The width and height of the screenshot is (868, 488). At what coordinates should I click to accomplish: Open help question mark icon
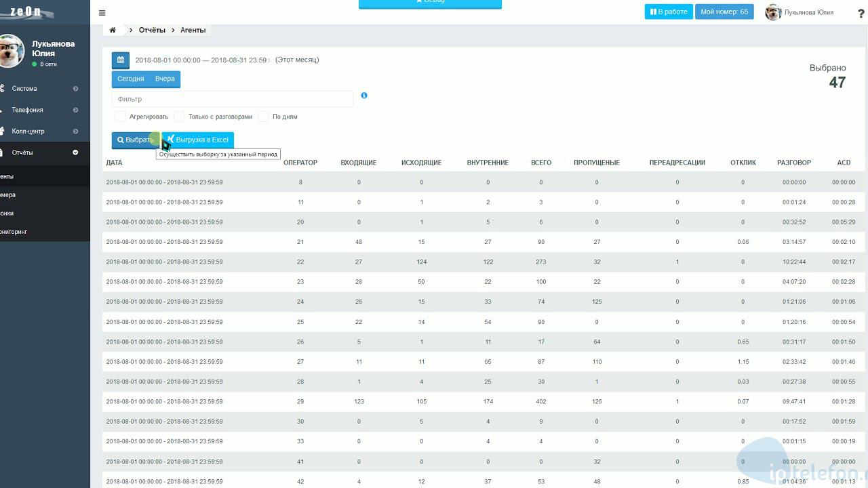pyautogui.click(x=861, y=13)
